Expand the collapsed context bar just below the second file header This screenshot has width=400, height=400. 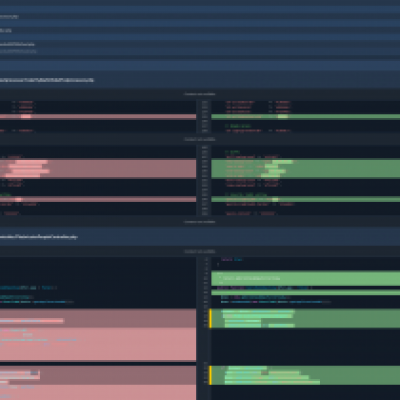tap(200, 252)
